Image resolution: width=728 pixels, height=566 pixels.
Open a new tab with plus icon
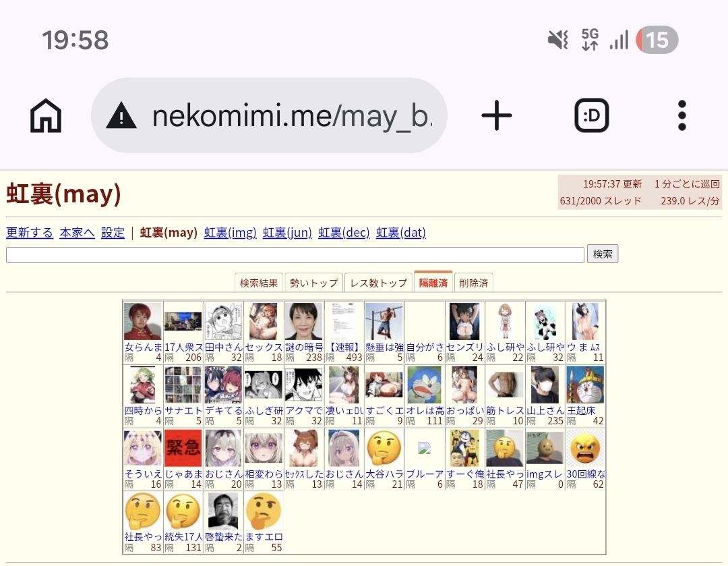pos(496,115)
